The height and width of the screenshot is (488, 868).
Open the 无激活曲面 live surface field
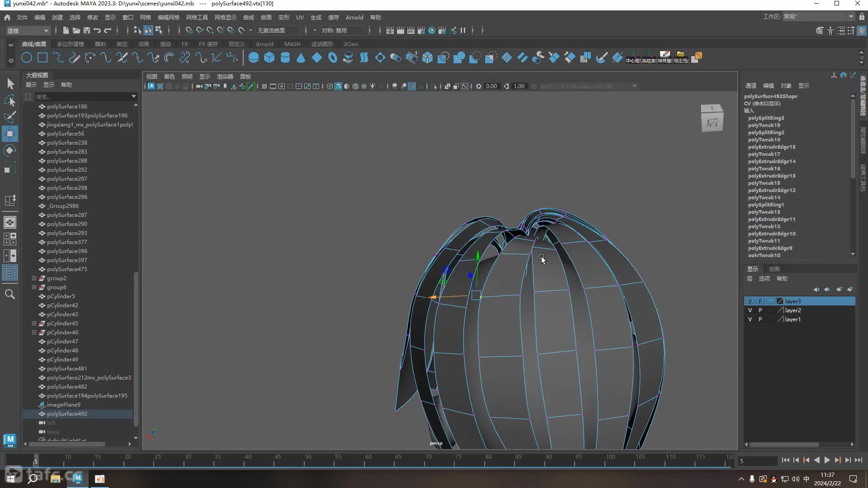(x=278, y=30)
